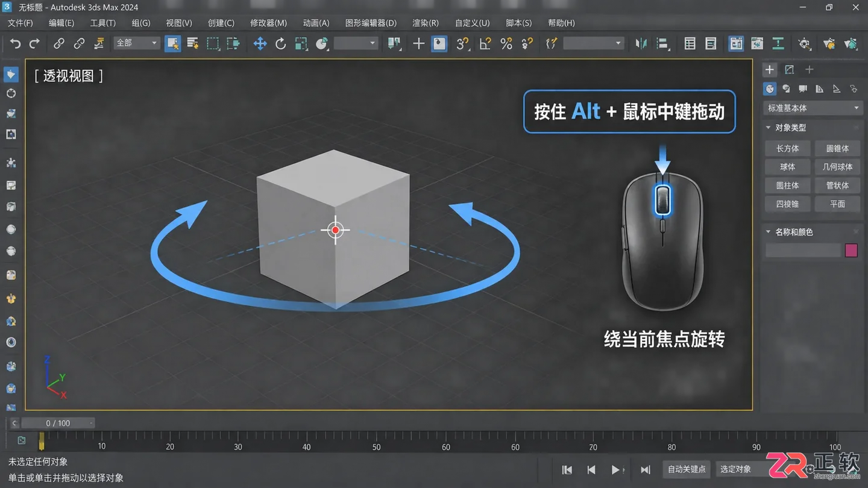
Task: Click the 圆柱体 cylinder button
Action: click(787, 186)
